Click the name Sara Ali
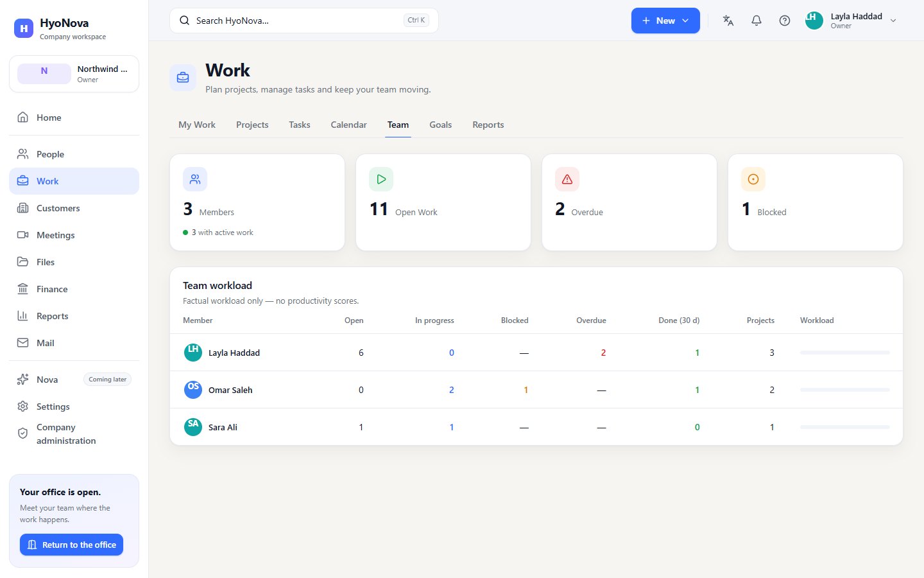 point(223,427)
